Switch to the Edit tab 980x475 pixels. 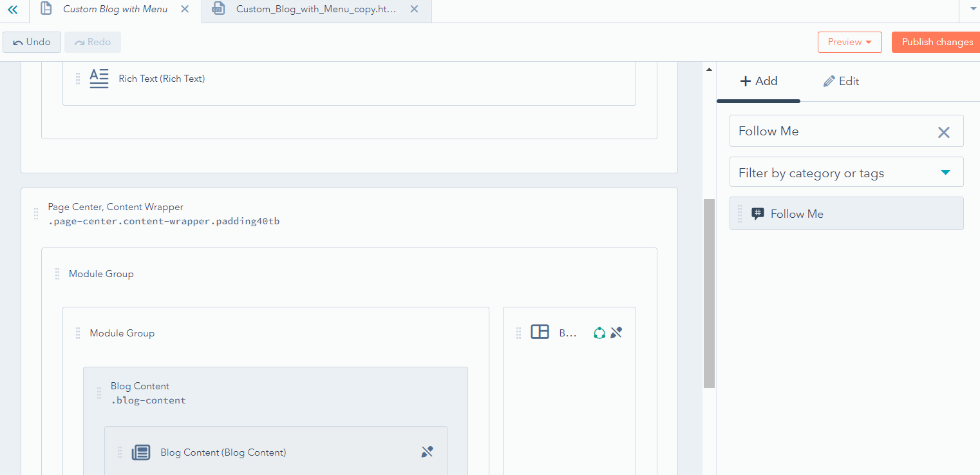(841, 81)
